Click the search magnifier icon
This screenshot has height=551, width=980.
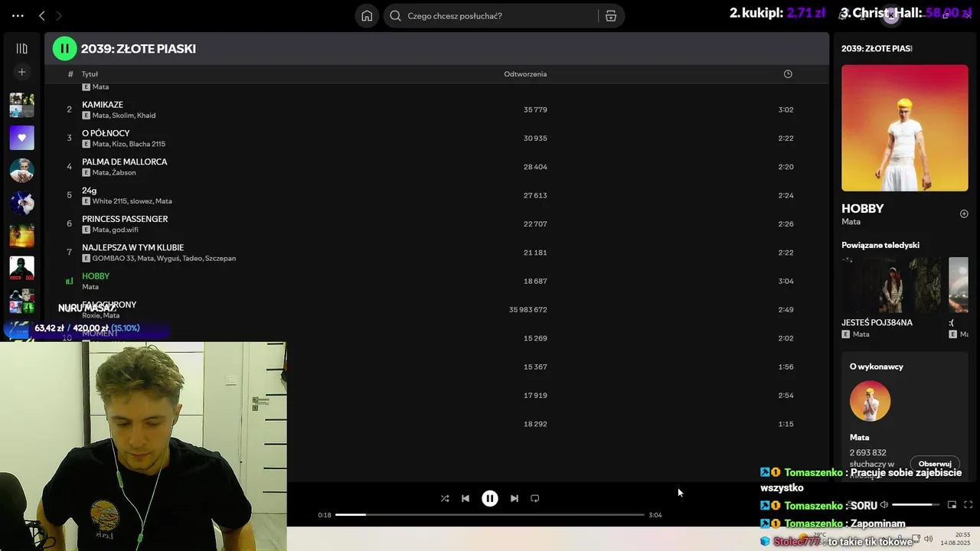(x=396, y=15)
